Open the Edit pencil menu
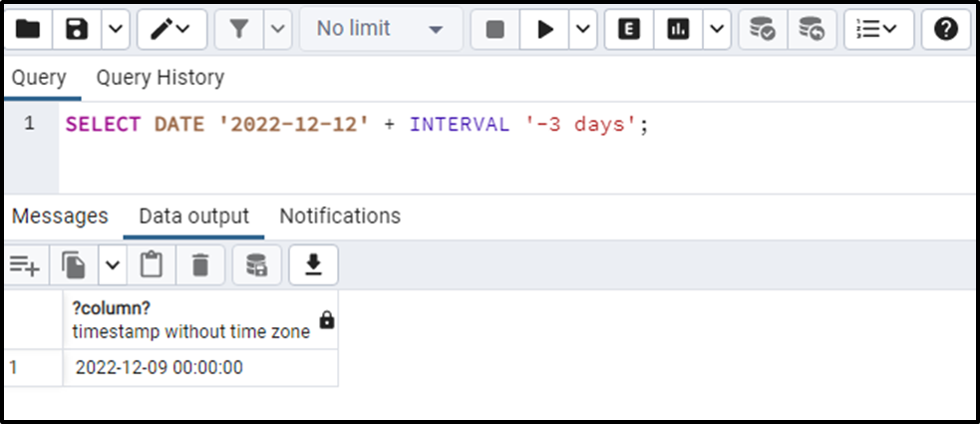 click(171, 29)
